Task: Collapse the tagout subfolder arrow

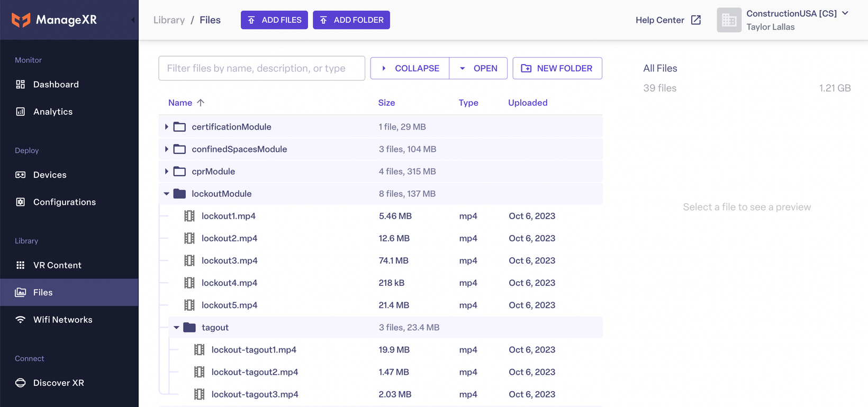Action: coord(176,328)
